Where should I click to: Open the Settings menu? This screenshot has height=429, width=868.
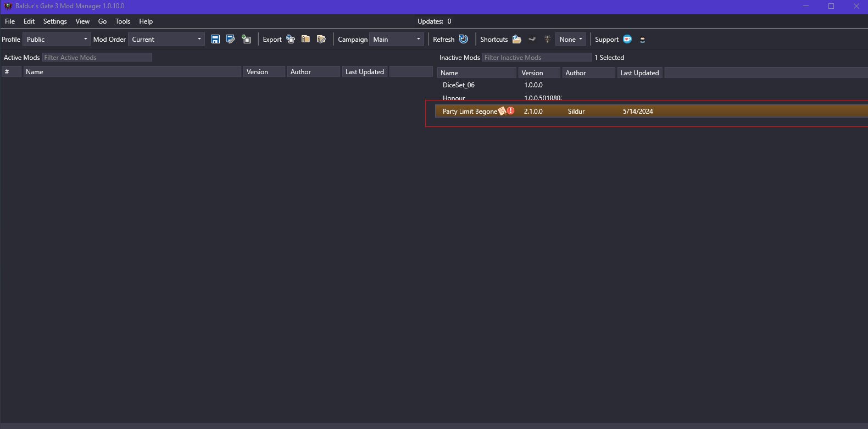click(55, 21)
